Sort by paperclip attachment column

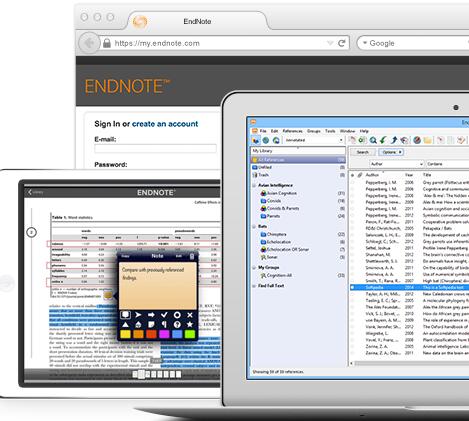tap(360, 175)
